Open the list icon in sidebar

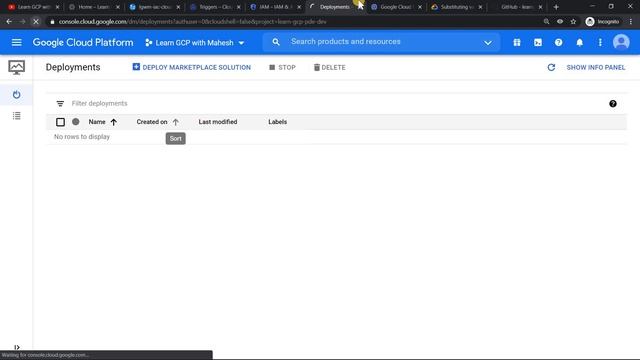[16, 116]
